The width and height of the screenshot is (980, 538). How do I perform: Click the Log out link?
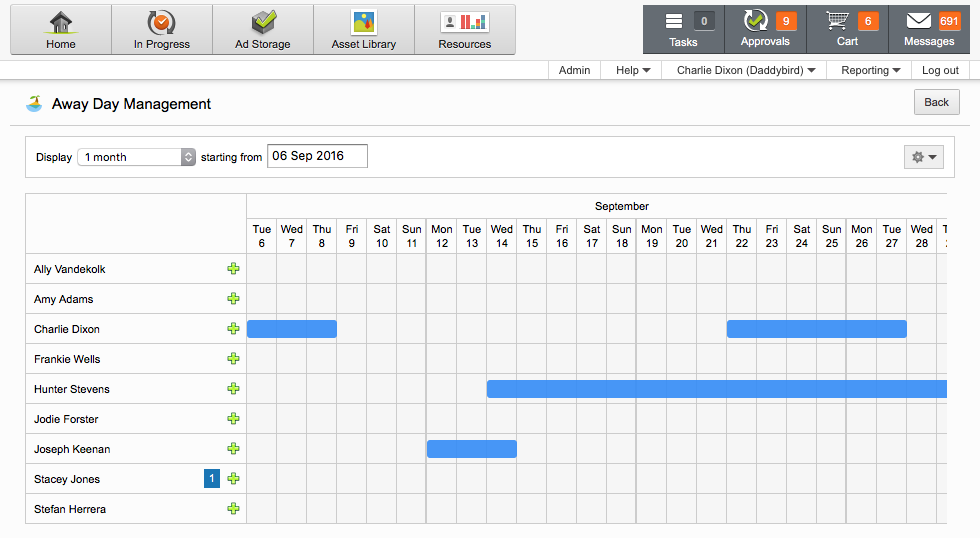(x=940, y=70)
